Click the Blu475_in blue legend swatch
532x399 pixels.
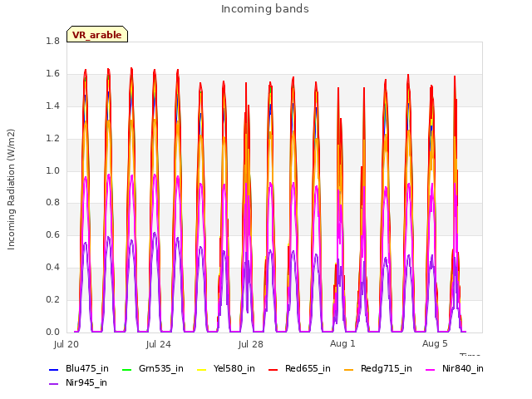coord(54,369)
